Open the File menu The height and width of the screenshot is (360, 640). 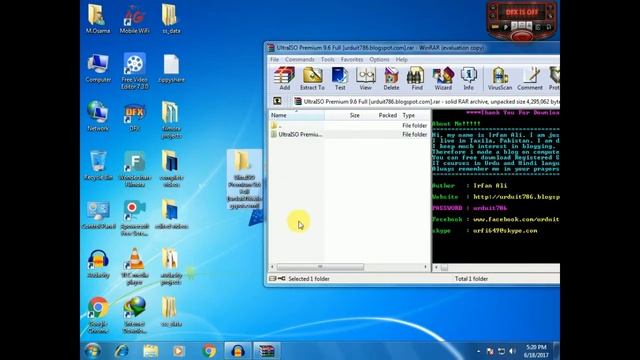point(274,60)
